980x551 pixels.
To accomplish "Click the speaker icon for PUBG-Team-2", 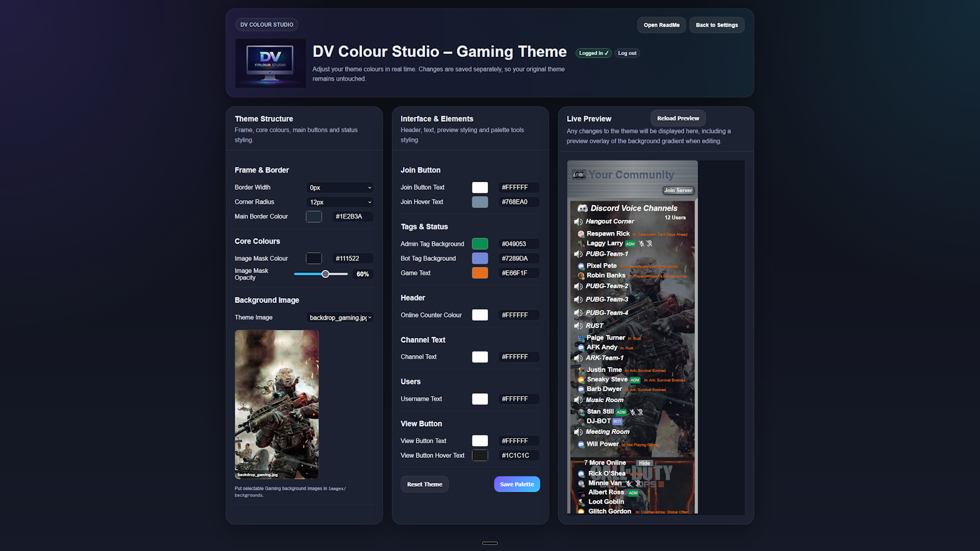I will 578,287.
